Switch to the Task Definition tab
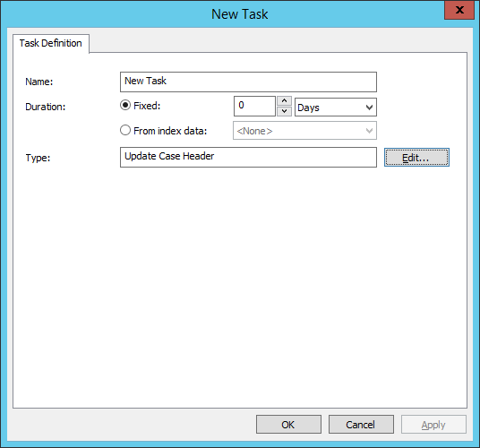Screen dimensions: 480x448 tap(51, 43)
